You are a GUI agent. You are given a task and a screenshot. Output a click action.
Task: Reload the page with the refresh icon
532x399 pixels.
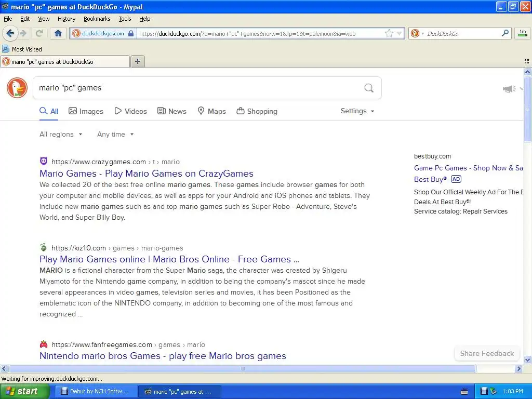pos(39,33)
